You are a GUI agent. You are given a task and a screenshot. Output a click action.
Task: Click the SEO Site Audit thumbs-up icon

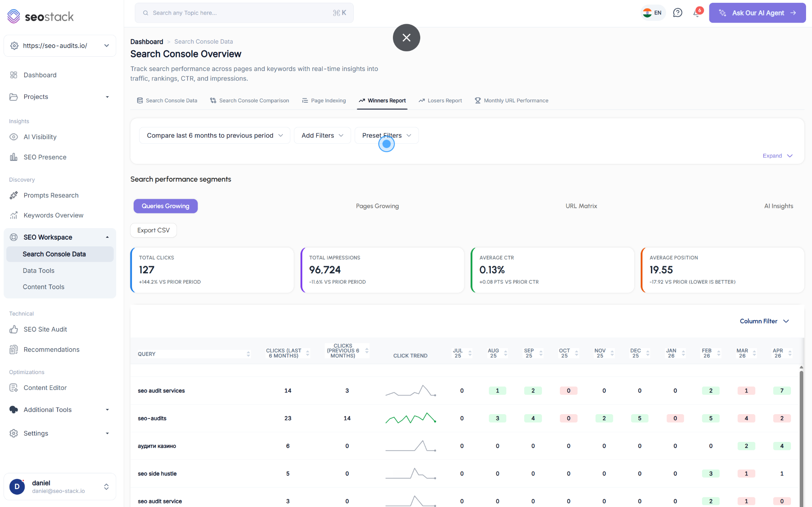point(13,329)
